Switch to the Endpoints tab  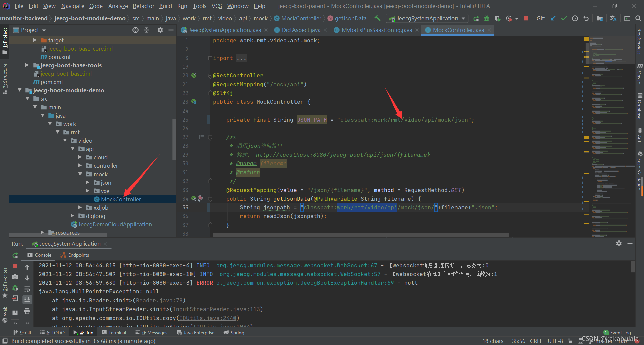point(75,255)
